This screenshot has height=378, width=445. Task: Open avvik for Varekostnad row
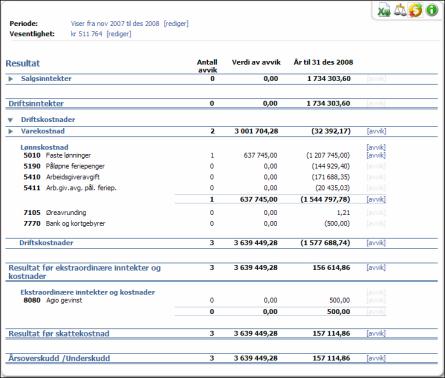coord(376,131)
